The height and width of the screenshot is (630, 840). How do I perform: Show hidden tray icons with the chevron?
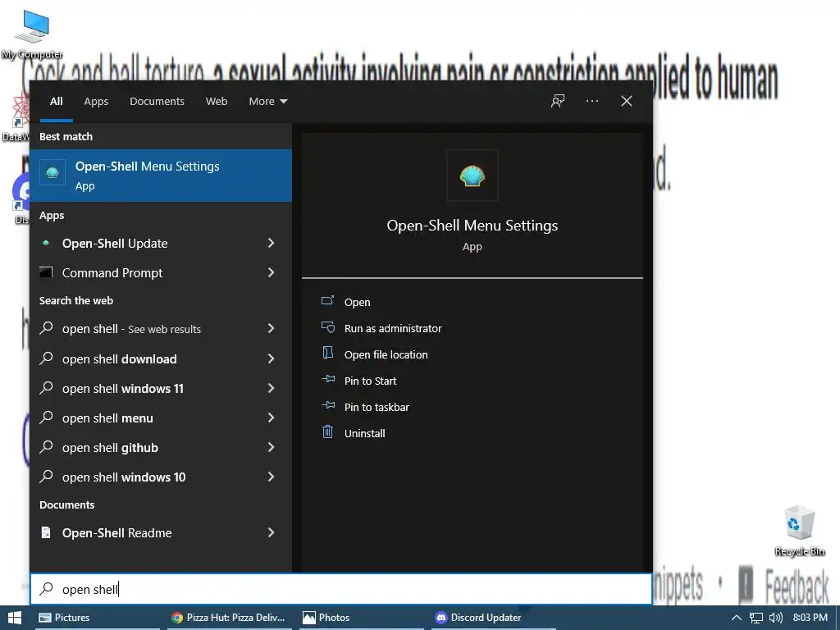[737, 618]
